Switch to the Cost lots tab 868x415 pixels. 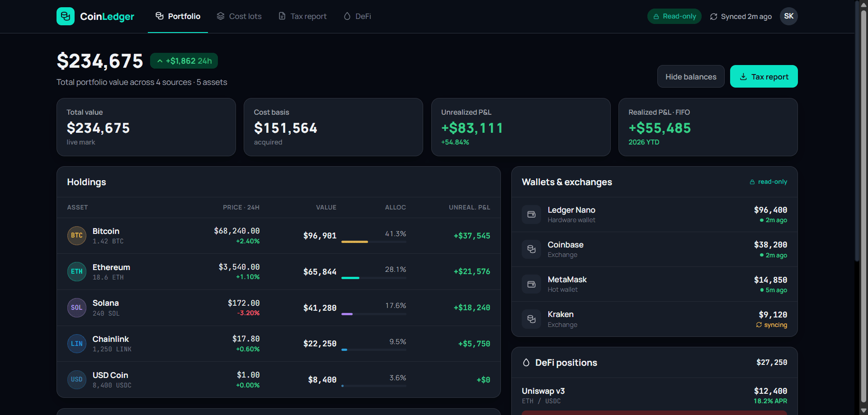coord(239,16)
